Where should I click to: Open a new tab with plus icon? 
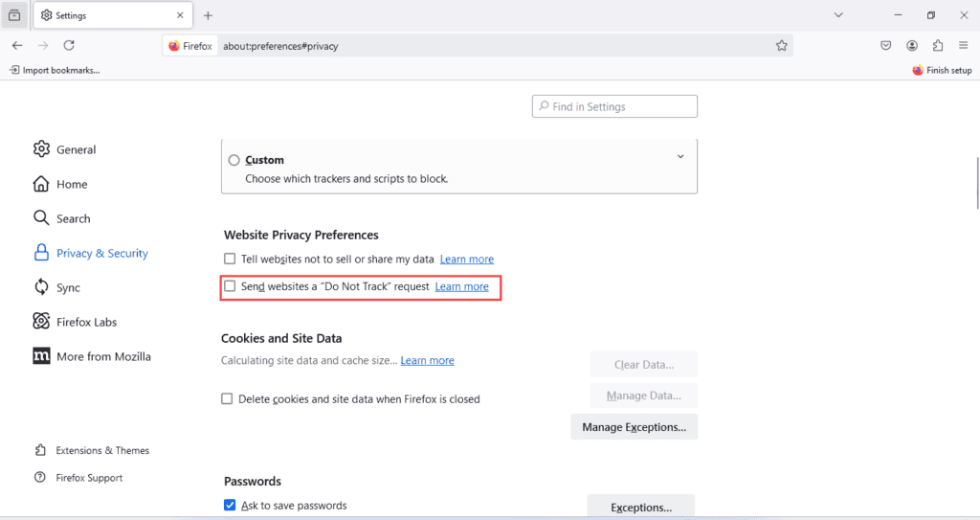point(208,15)
